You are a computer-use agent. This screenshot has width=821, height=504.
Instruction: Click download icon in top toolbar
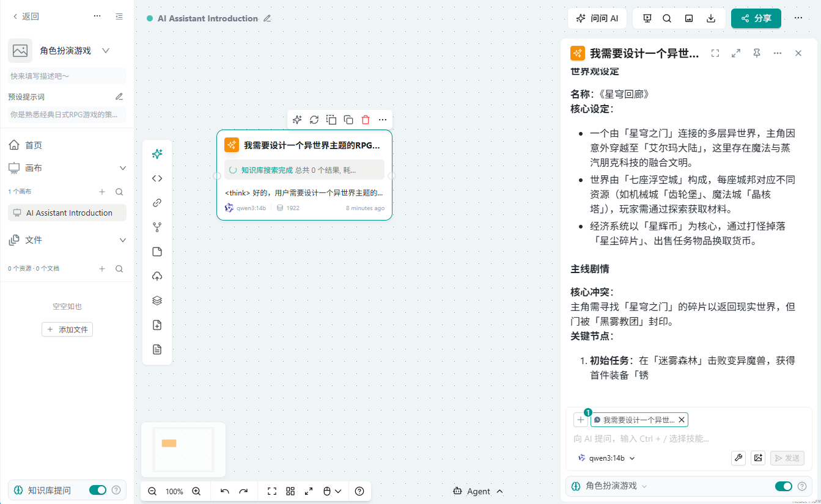[711, 18]
